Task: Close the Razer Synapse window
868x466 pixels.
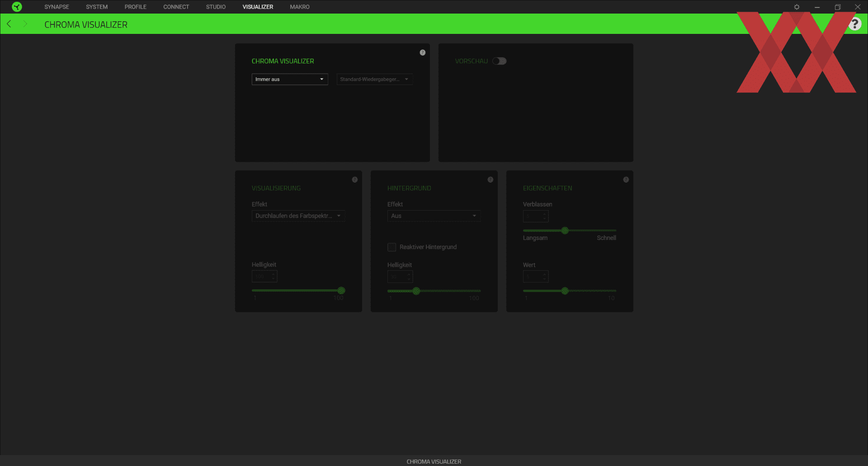Action: point(858,7)
